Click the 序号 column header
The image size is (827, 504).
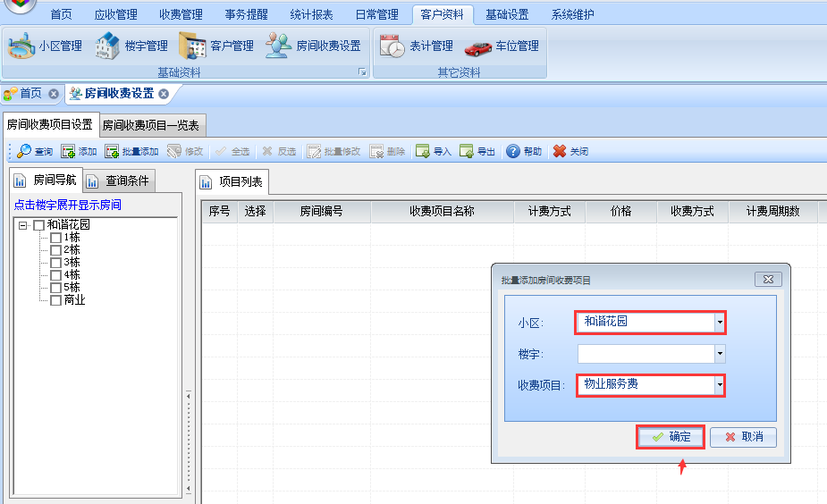pyautogui.click(x=219, y=212)
